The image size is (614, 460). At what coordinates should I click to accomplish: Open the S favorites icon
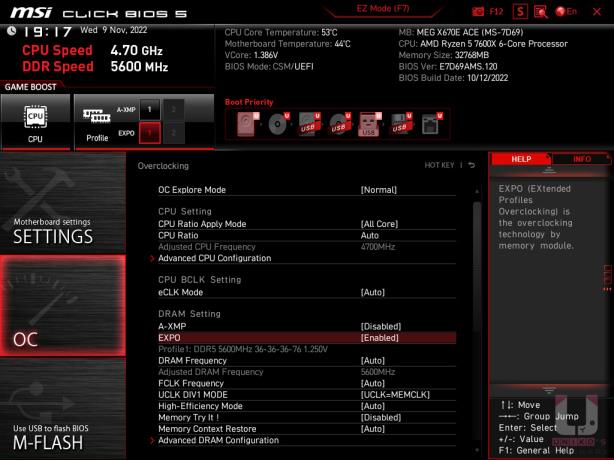pyautogui.click(x=520, y=12)
